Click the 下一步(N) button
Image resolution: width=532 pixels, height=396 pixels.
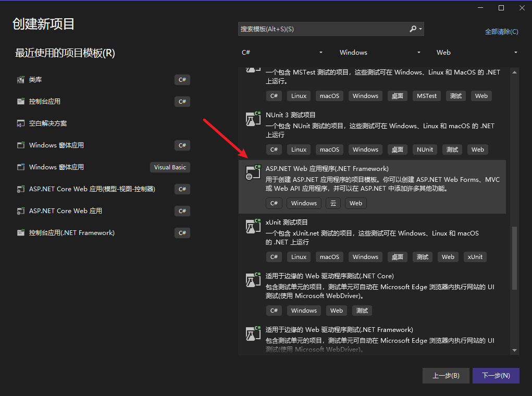pos(496,376)
